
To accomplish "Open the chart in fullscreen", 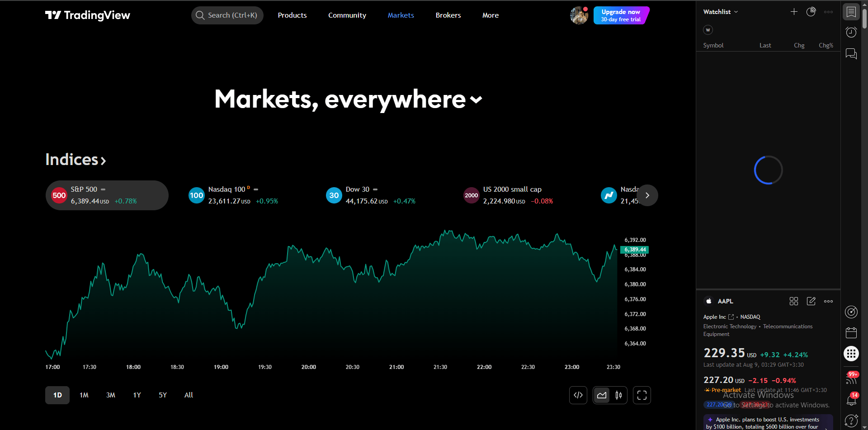I will pos(642,395).
